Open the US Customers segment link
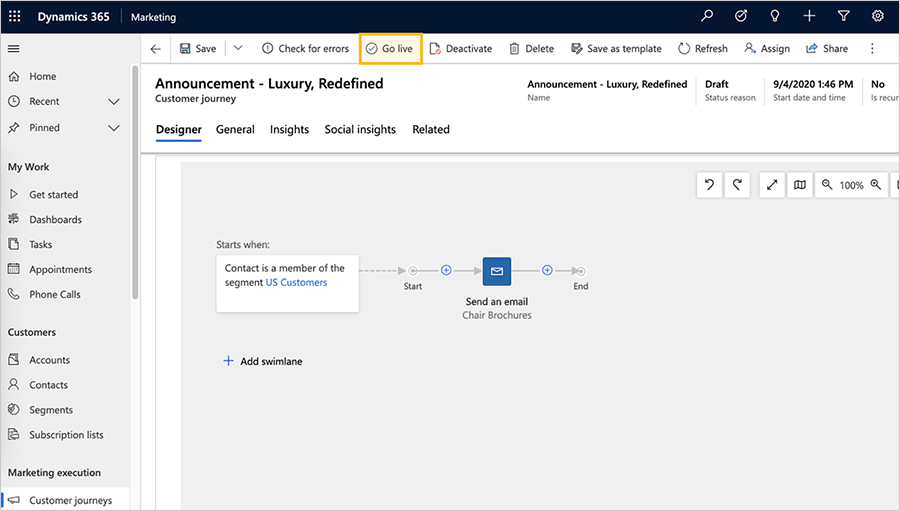The height and width of the screenshot is (511, 900). pyautogui.click(x=296, y=282)
